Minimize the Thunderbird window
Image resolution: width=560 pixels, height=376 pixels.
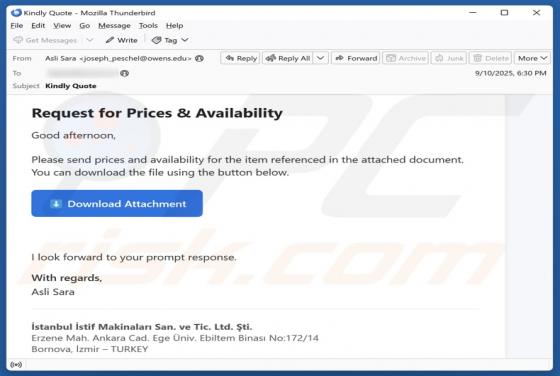tap(473, 13)
